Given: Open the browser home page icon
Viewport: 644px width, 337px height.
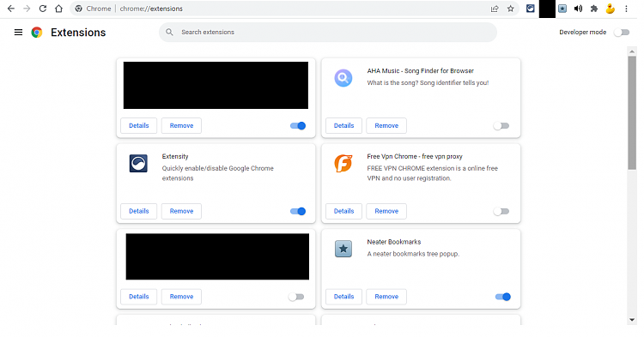Looking at the screenshot, I should 58,9.
